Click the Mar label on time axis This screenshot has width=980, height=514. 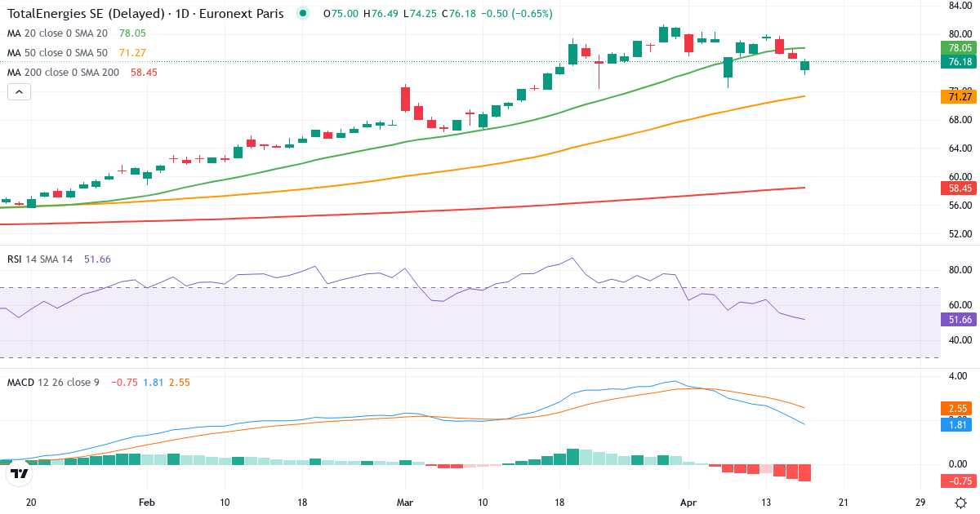point(406,503)
